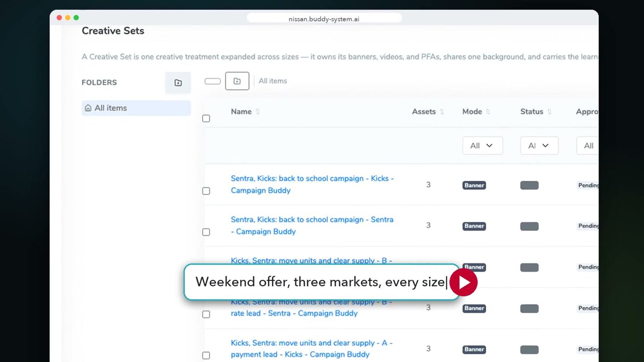Click the Creative Sets page heading

(x=113, y=31)
